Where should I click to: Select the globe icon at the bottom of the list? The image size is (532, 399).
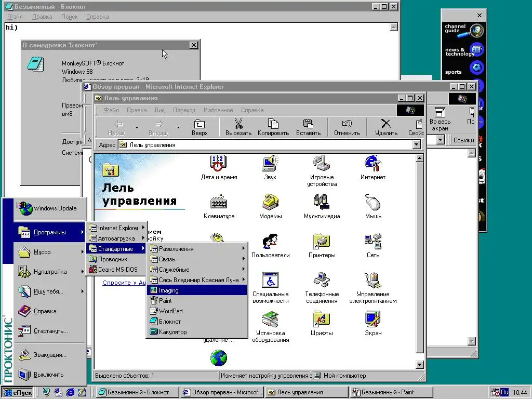[219, 358]
